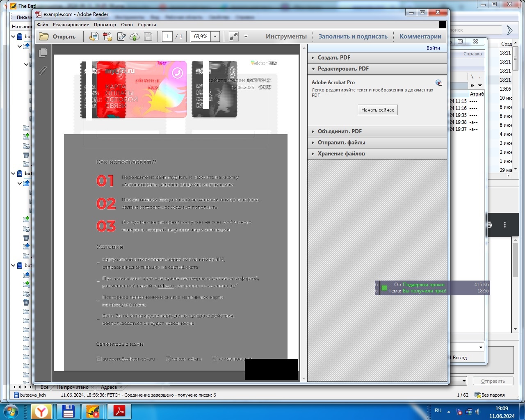Screen dimensions: 525x420
Task: Switch to the 'Комментарии' pane
Action: coord(420,37)
